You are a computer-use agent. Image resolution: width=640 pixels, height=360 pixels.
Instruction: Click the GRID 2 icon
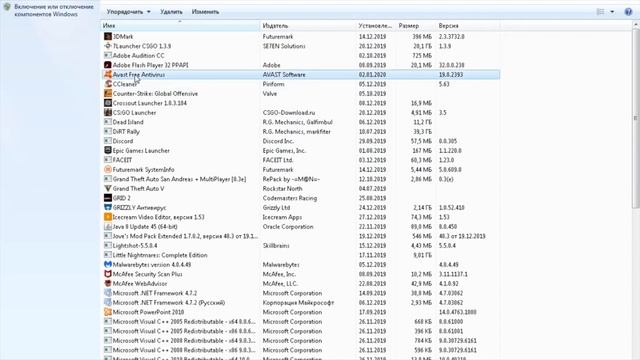(x=108, y=198)
